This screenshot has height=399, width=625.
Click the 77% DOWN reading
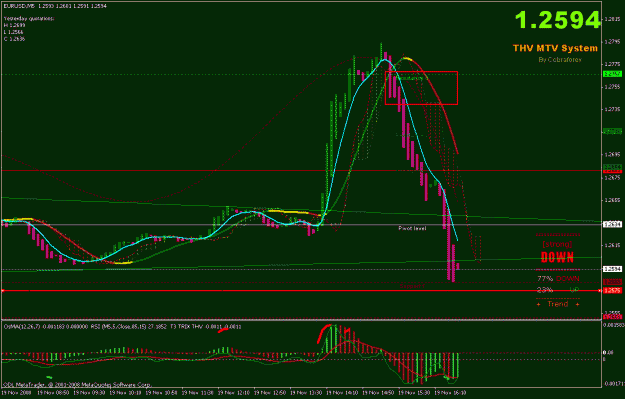coord(558,279)
